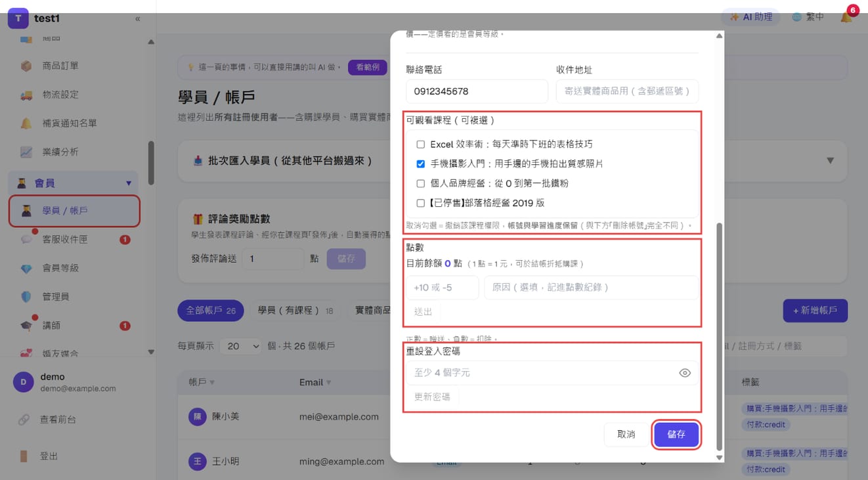Click the first 付款:credit tag
The height and width of the screenshot is (480, 868).
coord(766,425)
